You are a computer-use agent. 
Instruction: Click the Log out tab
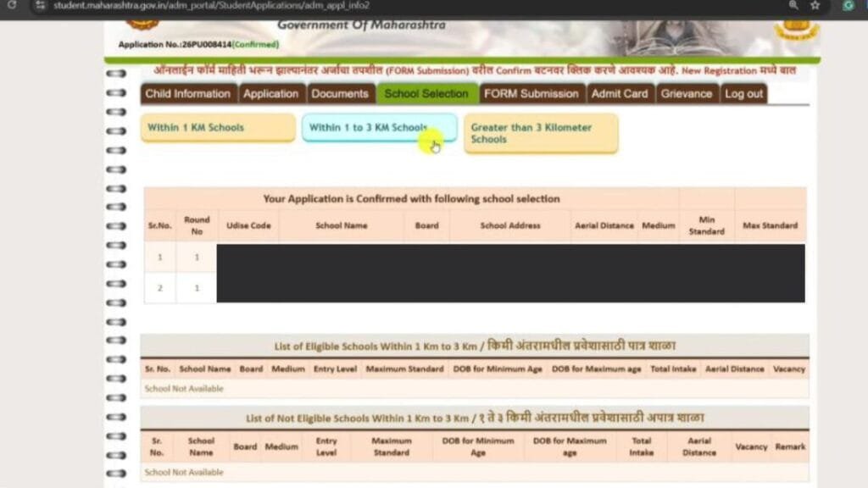coord(743,93)
